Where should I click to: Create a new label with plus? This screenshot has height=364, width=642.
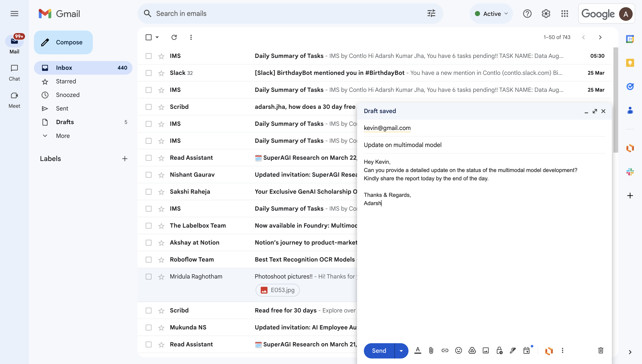(x=125, y=159)
